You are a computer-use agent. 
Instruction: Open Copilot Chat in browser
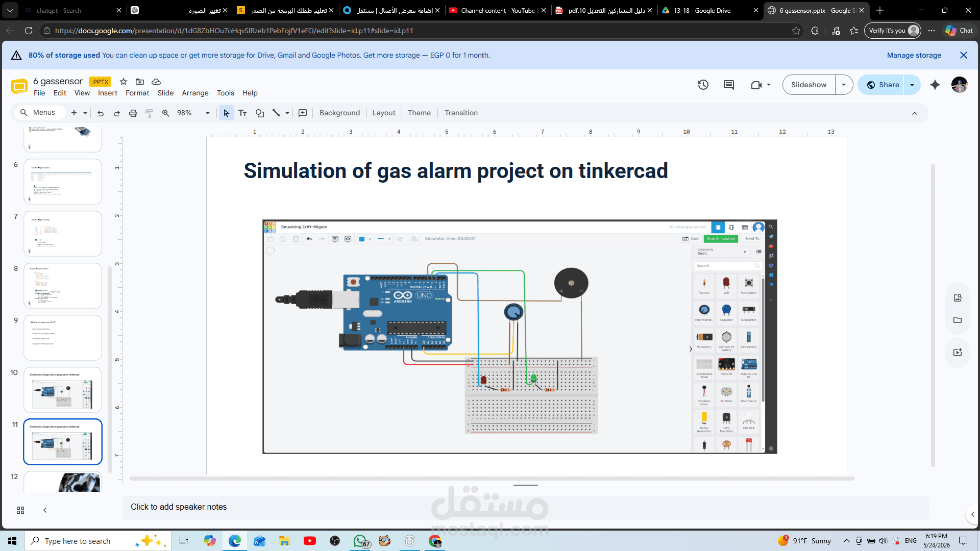click(x=959, y=31)
